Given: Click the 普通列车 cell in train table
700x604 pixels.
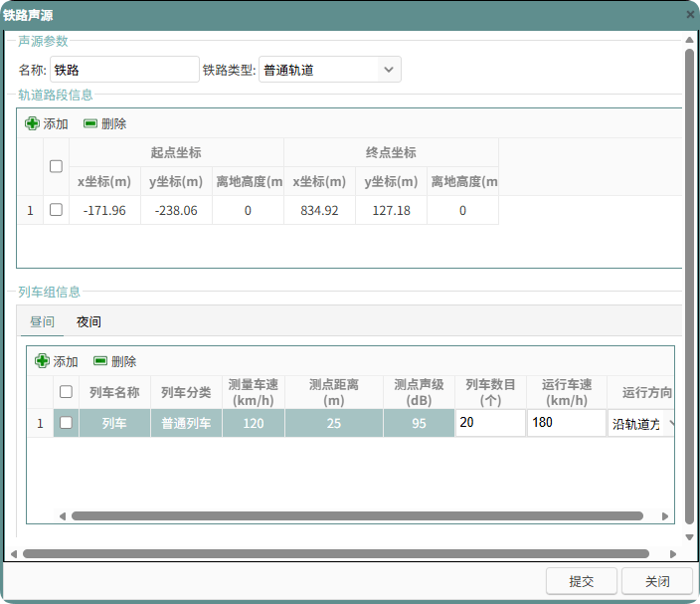Looking at the screenshot, I should [186, 423].
